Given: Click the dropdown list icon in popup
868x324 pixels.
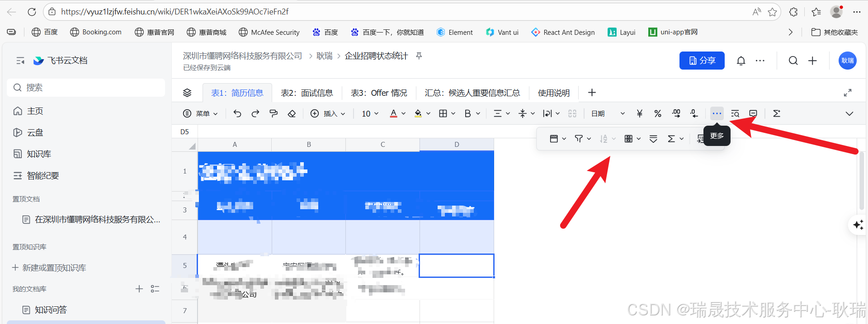Looking at the screenshot, I should coord(653,139).
